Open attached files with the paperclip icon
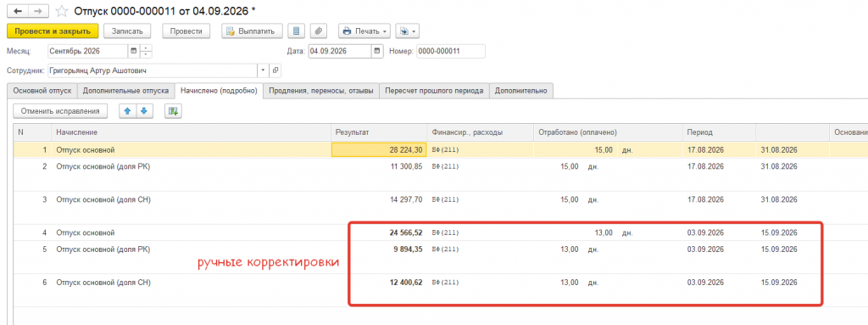This screenshot has width=868, height=325. (x=320, y=31)
